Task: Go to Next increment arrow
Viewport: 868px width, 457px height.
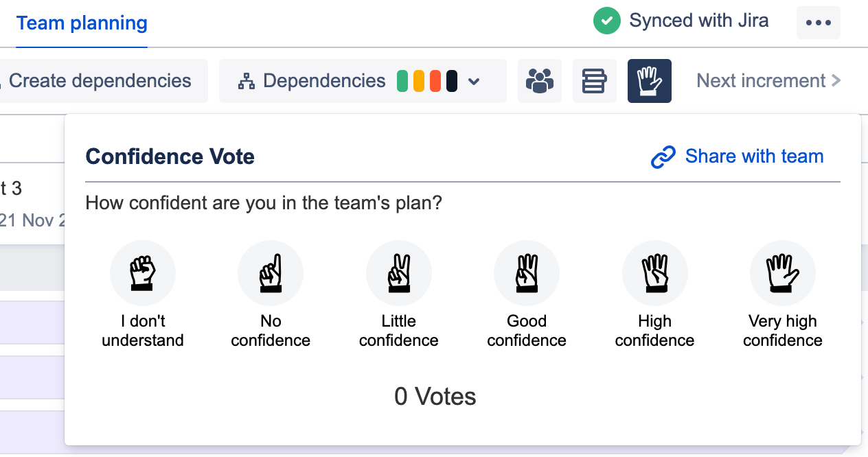Action: click(769, 81)
